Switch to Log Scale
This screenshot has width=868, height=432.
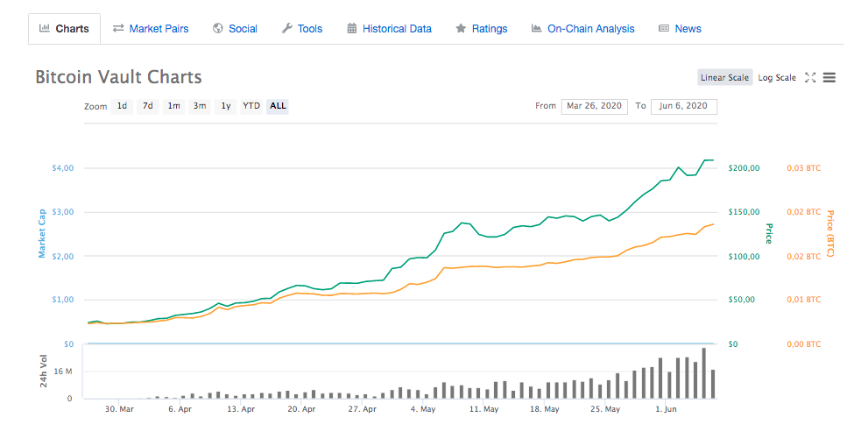coord(777,77)
